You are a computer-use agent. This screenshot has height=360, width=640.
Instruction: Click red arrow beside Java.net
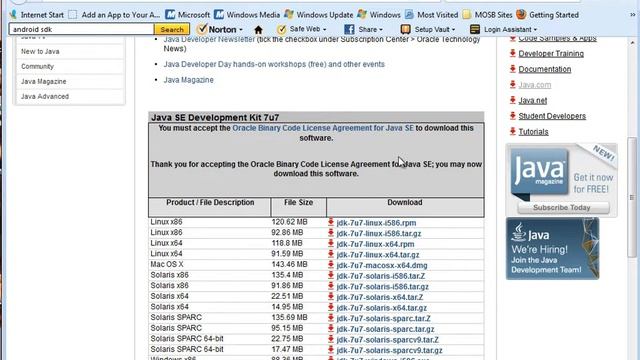coord(513,100)
